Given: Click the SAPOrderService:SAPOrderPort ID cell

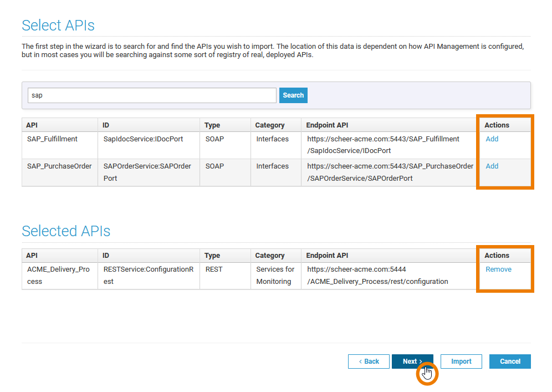Looking at the screenshot, I should point(147,172).
